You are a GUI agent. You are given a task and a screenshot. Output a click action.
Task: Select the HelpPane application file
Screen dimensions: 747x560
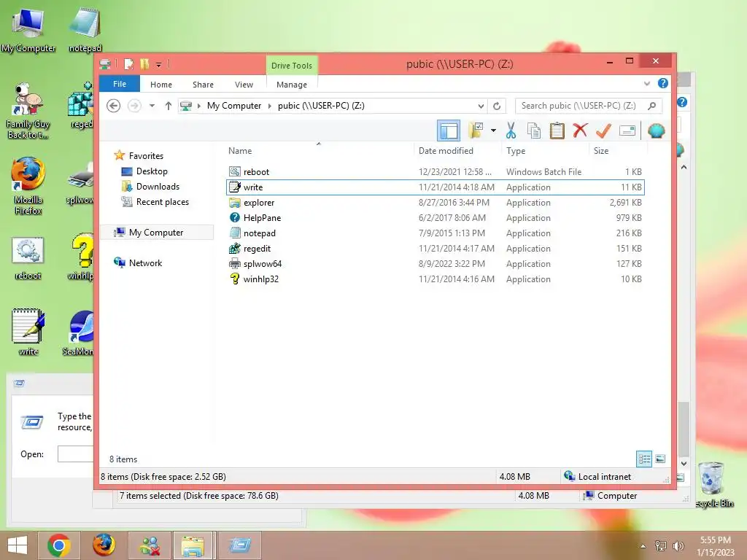pos(435,217)
